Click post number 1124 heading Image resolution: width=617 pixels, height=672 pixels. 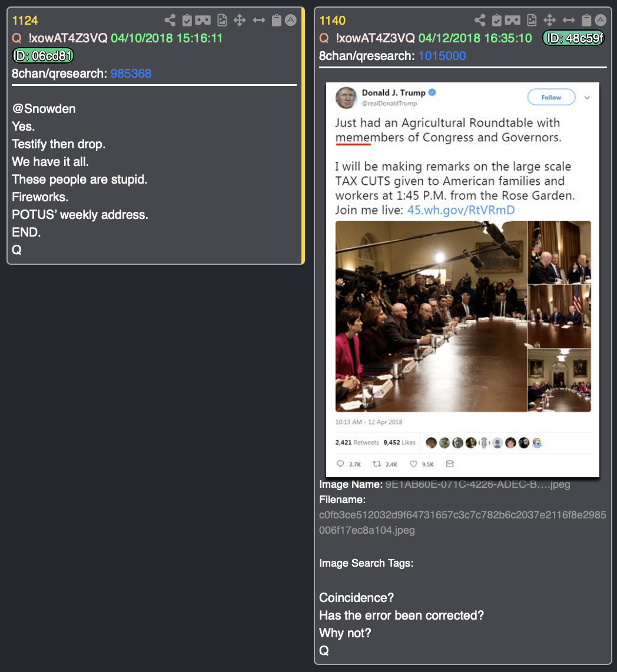[x=25, y=20]
